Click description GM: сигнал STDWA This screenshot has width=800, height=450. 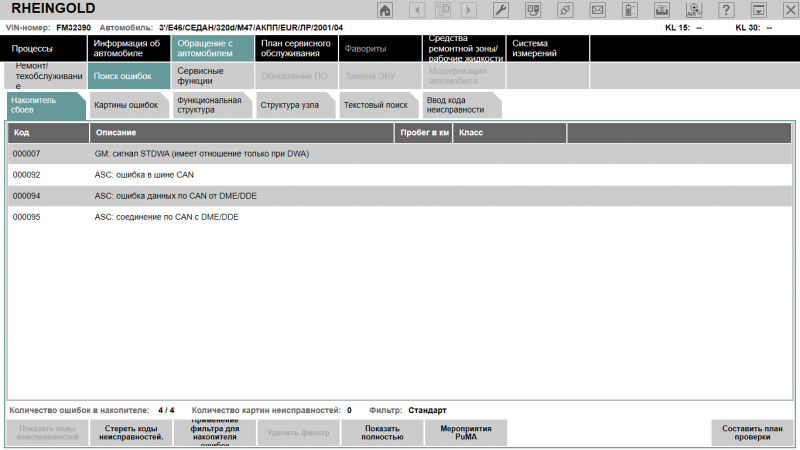pyautogui.click(x=202, y=154)
